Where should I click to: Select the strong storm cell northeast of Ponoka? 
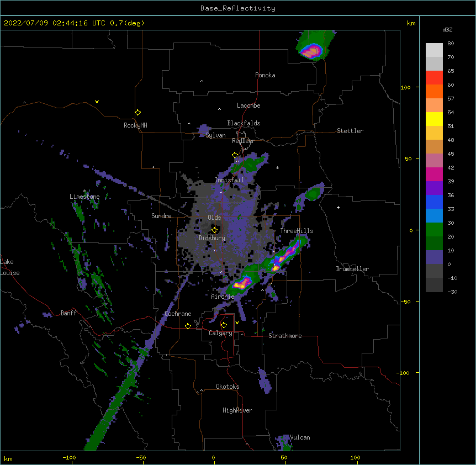[311, 51]
